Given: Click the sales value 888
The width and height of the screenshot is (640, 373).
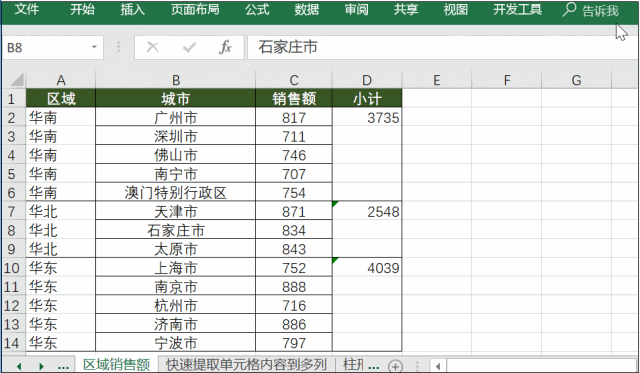Looking at the screenshot, I should [x=294, y=286].
